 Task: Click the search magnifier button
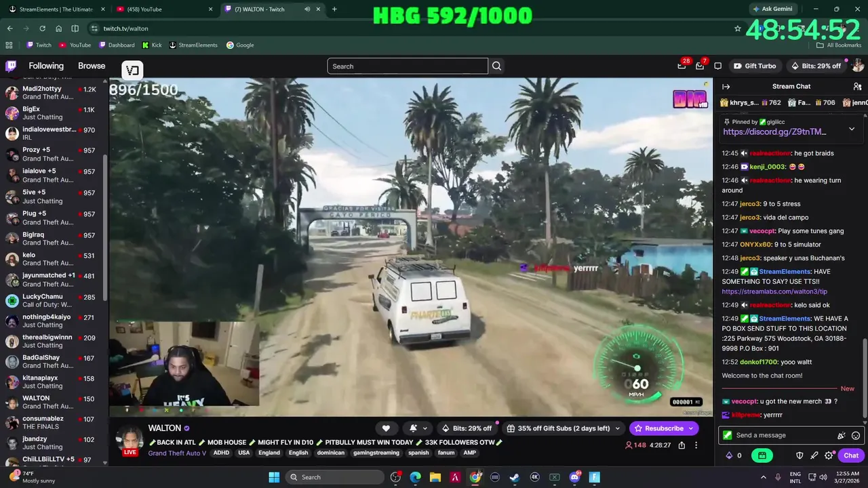point(496,66)
